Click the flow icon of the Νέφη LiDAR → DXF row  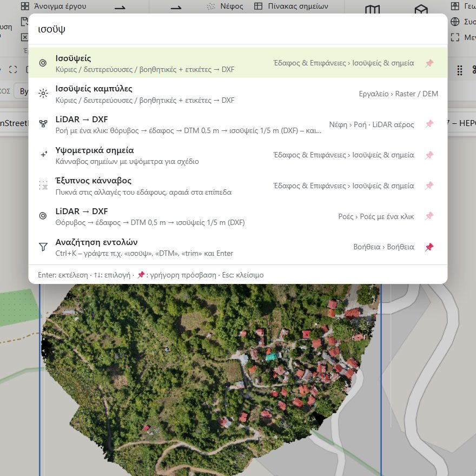(43, 124)
